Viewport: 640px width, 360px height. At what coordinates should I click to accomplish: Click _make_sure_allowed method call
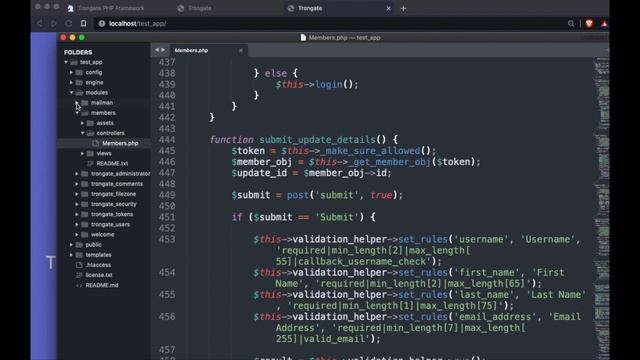click(x=370, y=151)
